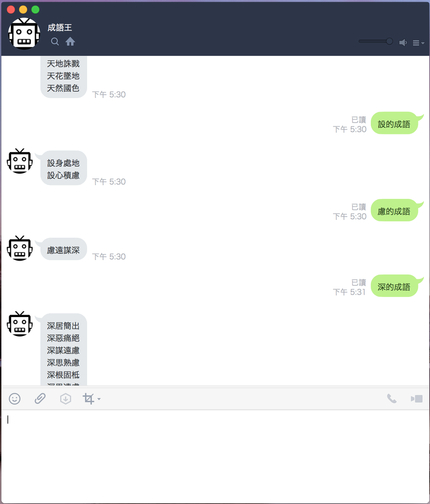Open the chat menu in the header
The image size is (430, 504).
(418, 43)
